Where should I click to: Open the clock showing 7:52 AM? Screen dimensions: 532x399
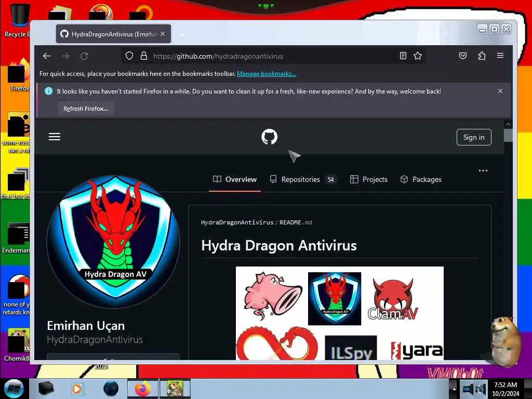506,389
